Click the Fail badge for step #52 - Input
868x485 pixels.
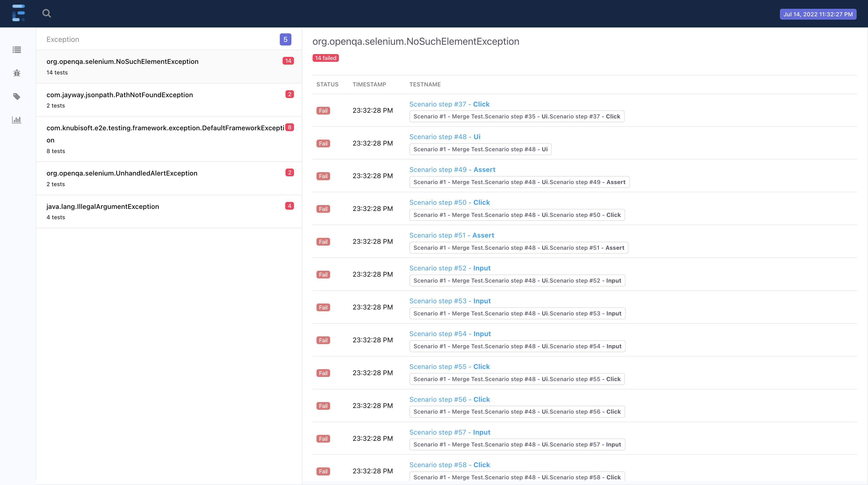(x=323, y=275)
